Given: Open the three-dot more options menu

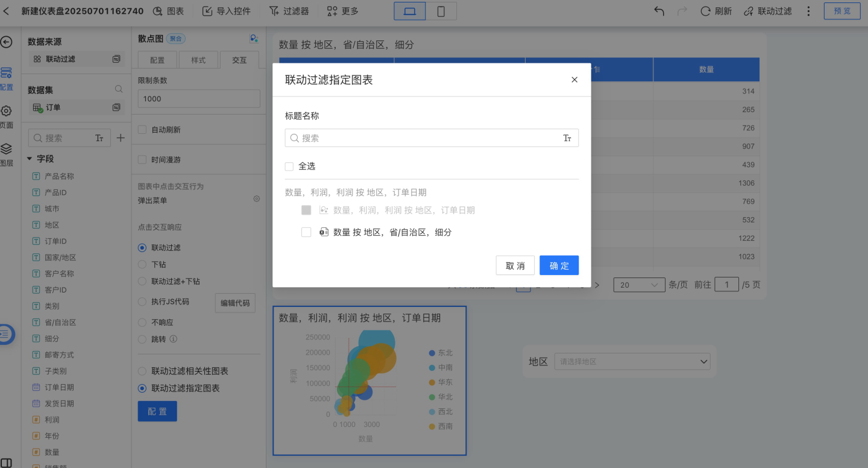Looking at the screenshot, I should (x=809, y=11).
